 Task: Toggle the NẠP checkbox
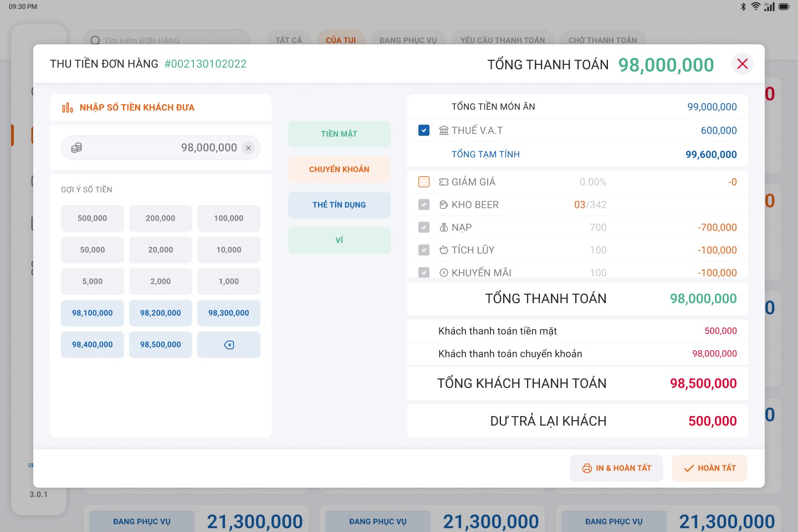pos(424,227)
